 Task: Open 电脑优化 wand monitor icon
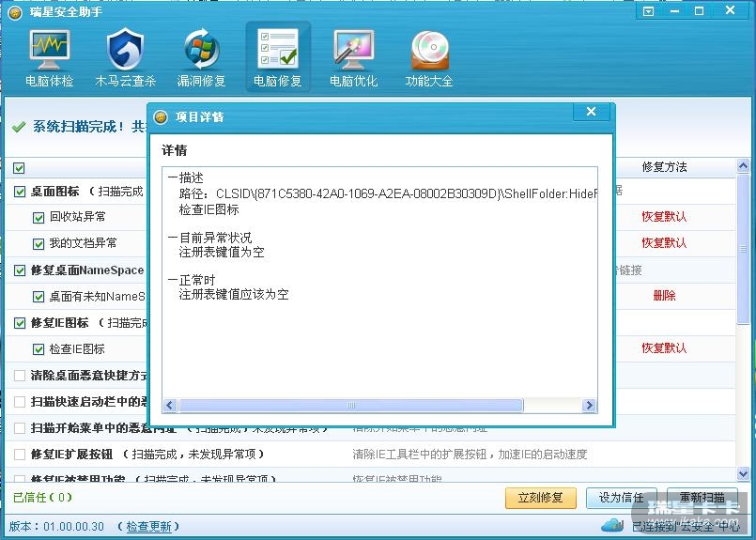(x=353, y=50)
